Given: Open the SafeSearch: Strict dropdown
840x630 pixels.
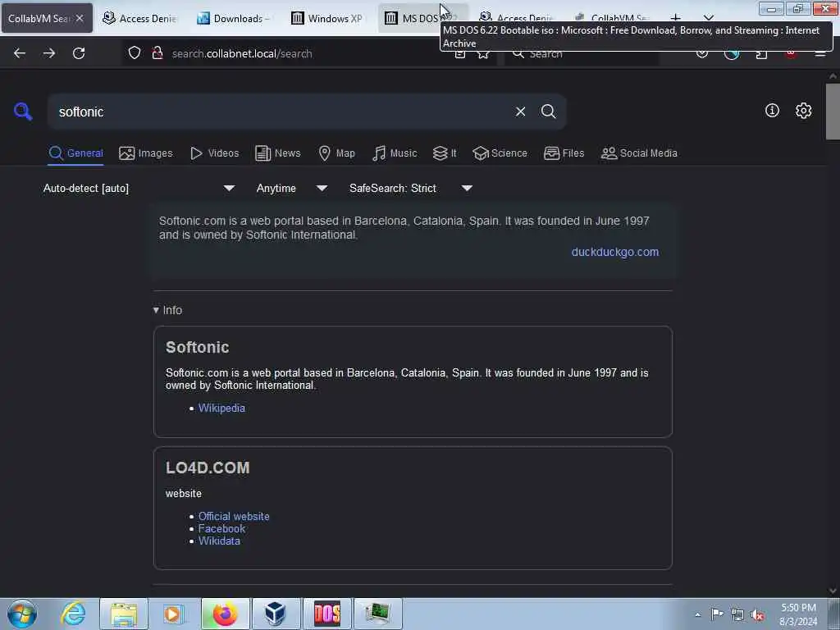Looking at the screenshot, I should pos(411,188).
